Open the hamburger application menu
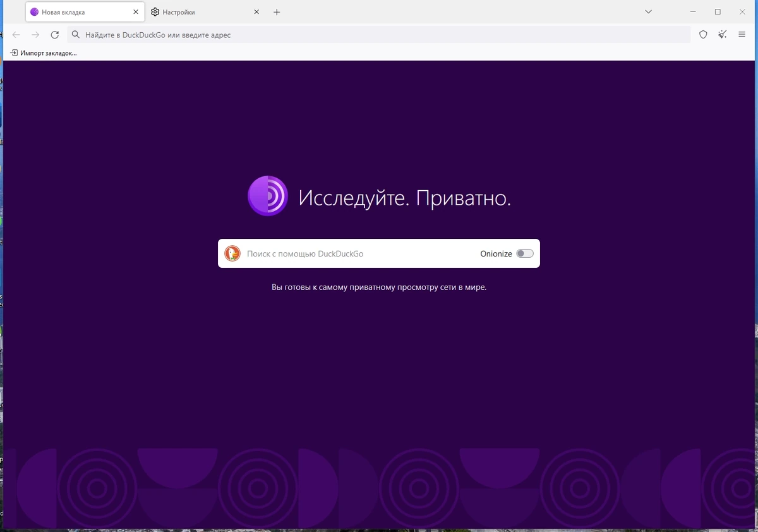758x532 pixels. 742,35
